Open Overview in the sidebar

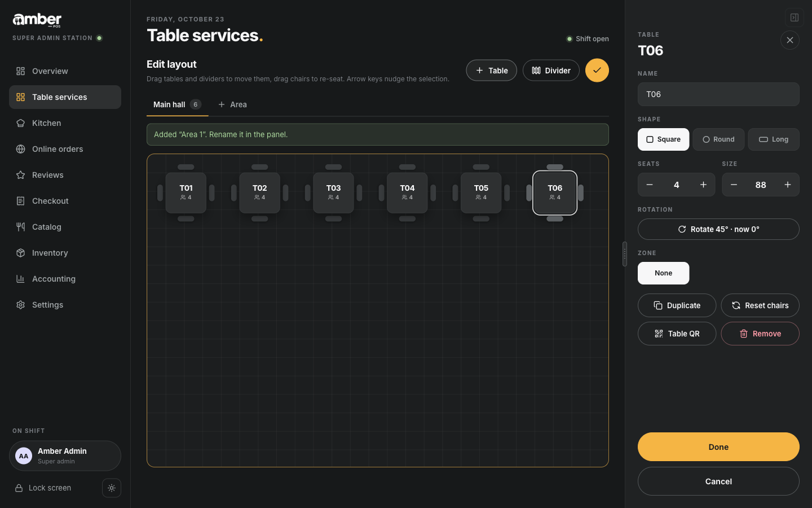tap(65, 71)
